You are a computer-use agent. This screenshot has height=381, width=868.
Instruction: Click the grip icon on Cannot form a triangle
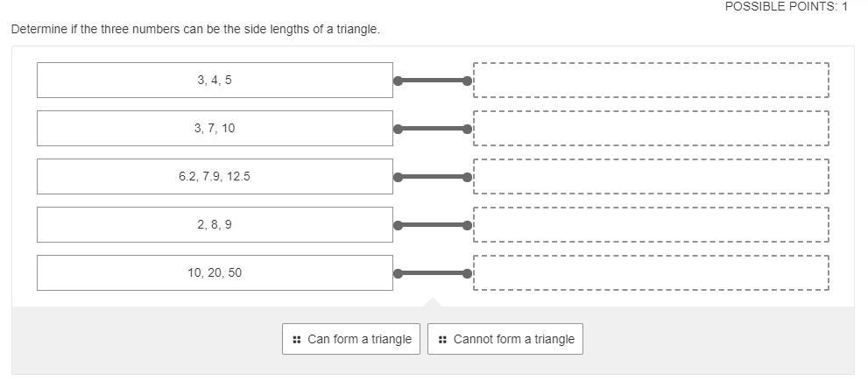pyautogui.click(x=442, y=340)
